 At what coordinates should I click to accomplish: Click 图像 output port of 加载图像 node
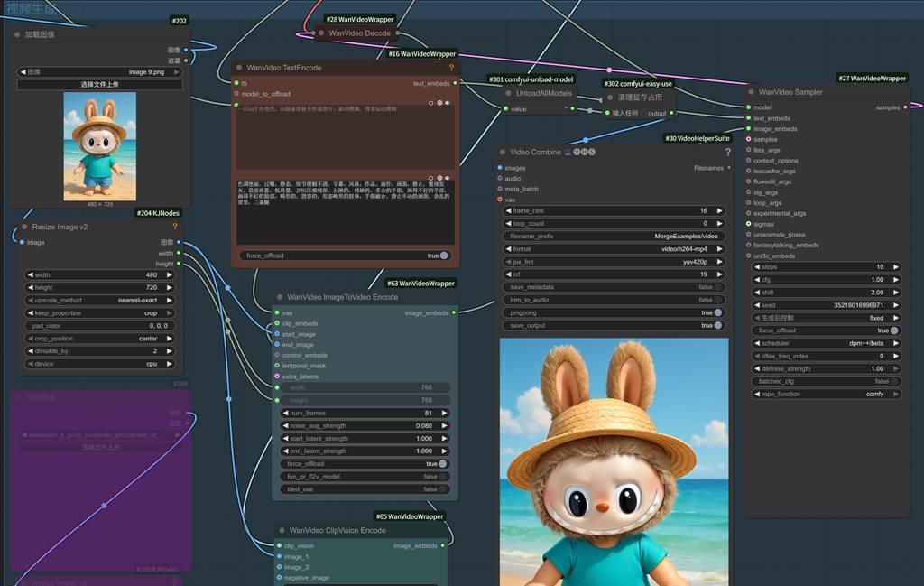pyautogui.click(x=186, y=50)
